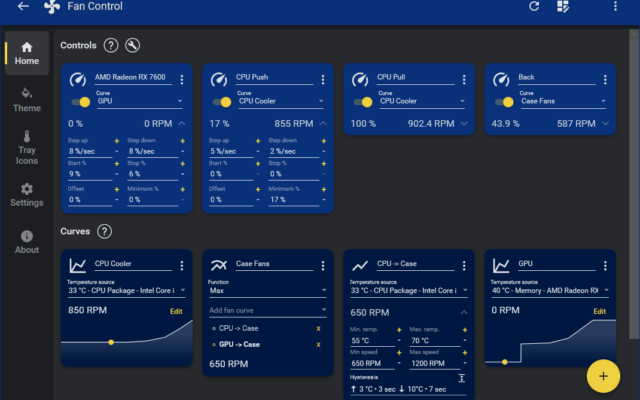
Task: Increase Step up on AMD Radeon RX 7600
Action: click(117, 141)
